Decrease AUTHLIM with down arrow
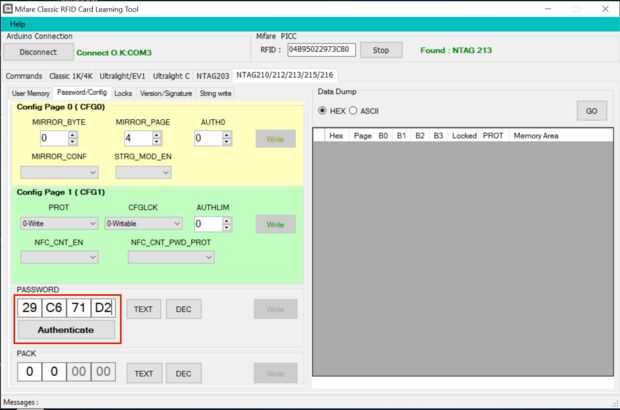 pyautogui.click(x=227, y=227)
